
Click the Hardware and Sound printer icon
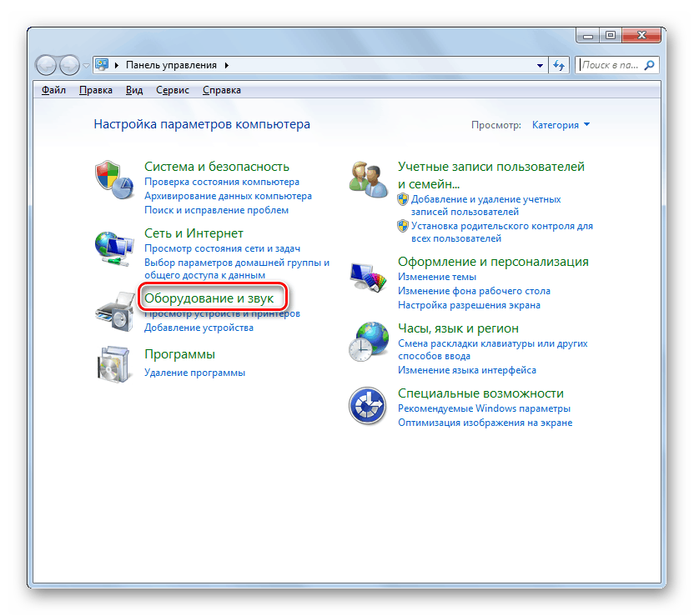[x=114, y=312]
